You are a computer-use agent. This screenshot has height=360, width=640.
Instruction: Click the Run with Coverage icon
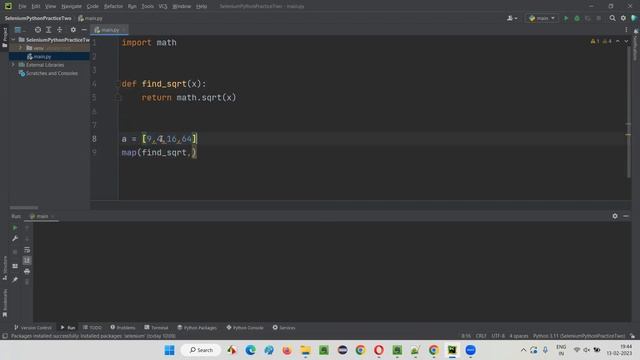click(x=588, y=18)
